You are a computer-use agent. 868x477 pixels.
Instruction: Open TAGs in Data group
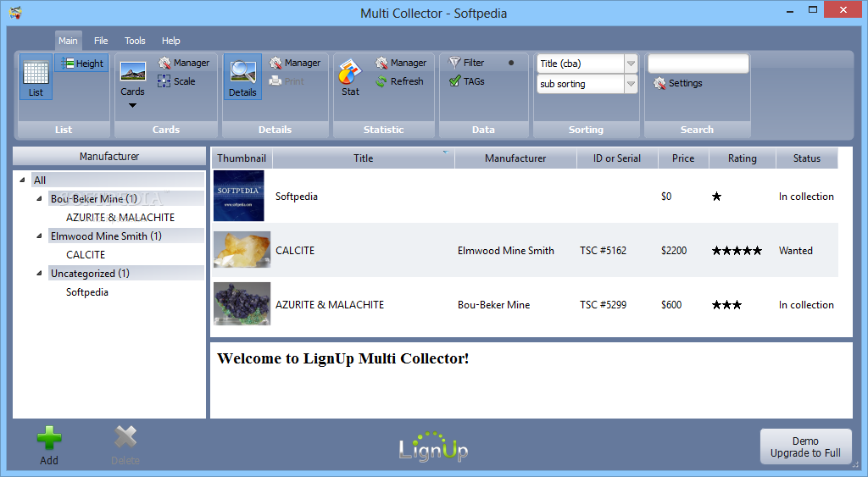(467, 81)
